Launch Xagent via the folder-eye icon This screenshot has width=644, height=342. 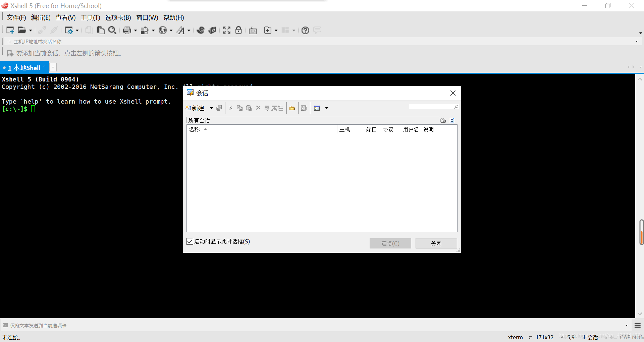(212, 30)
